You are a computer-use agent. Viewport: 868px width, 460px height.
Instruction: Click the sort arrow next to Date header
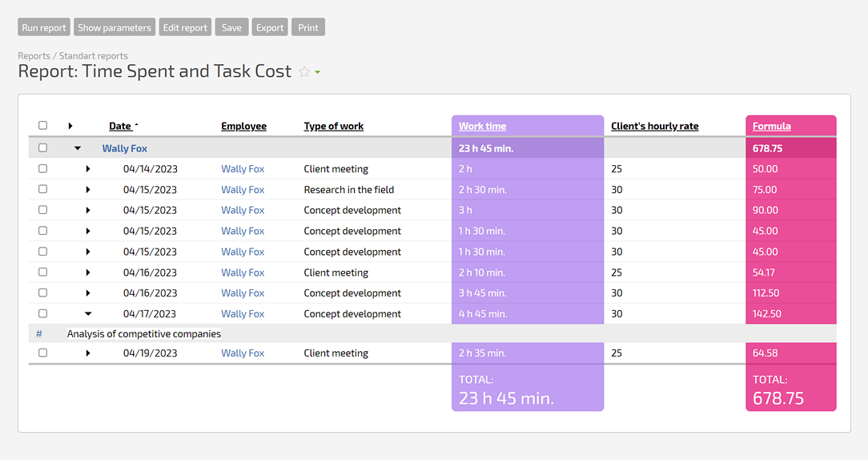point(136,125)
